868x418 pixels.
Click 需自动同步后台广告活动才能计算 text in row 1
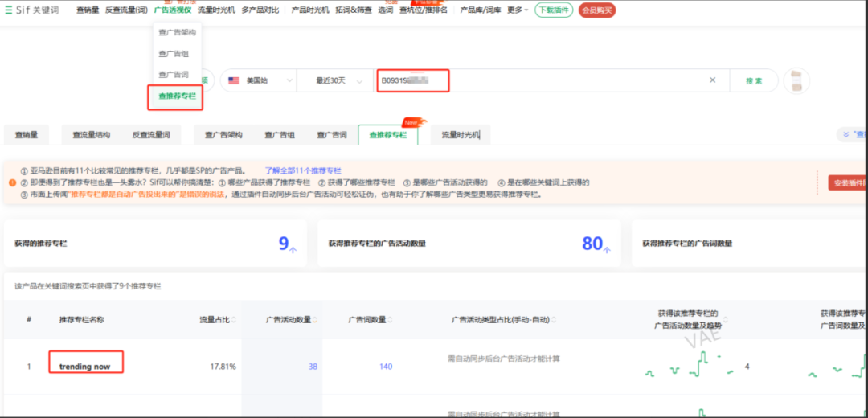pyautogui.click(x=504, y=359)
